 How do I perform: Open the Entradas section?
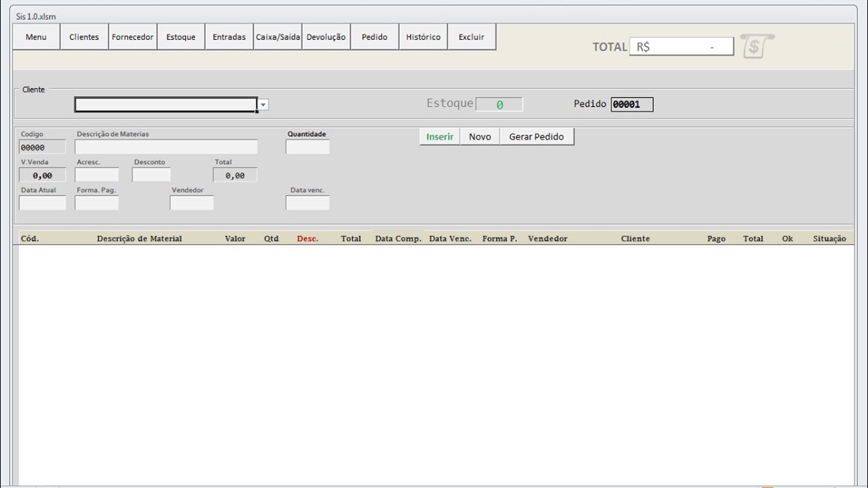pos(229,37)
